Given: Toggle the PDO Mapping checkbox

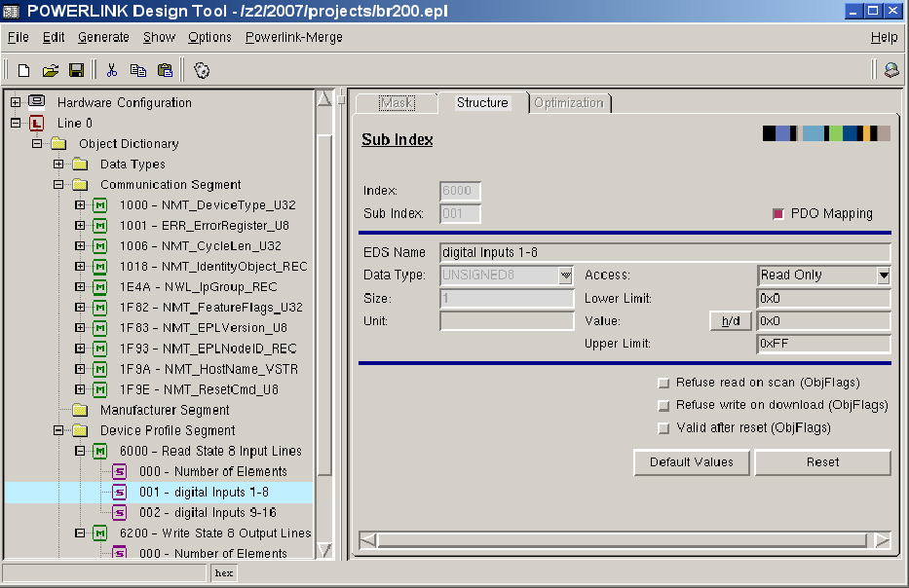Looking at the screenshot, I should [x=778, y=214].
